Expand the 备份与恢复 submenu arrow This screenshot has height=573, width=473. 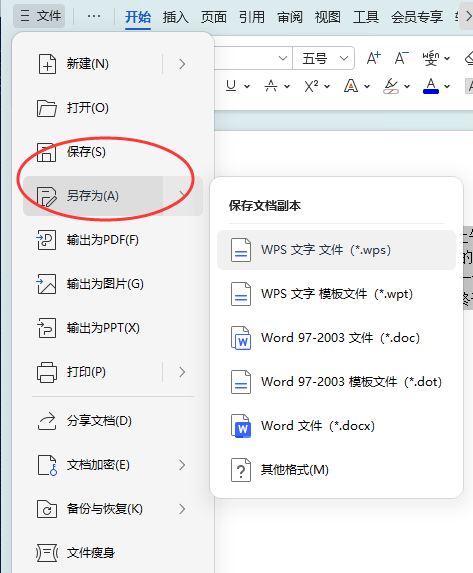pyautogui.click(x=182, y=509)
